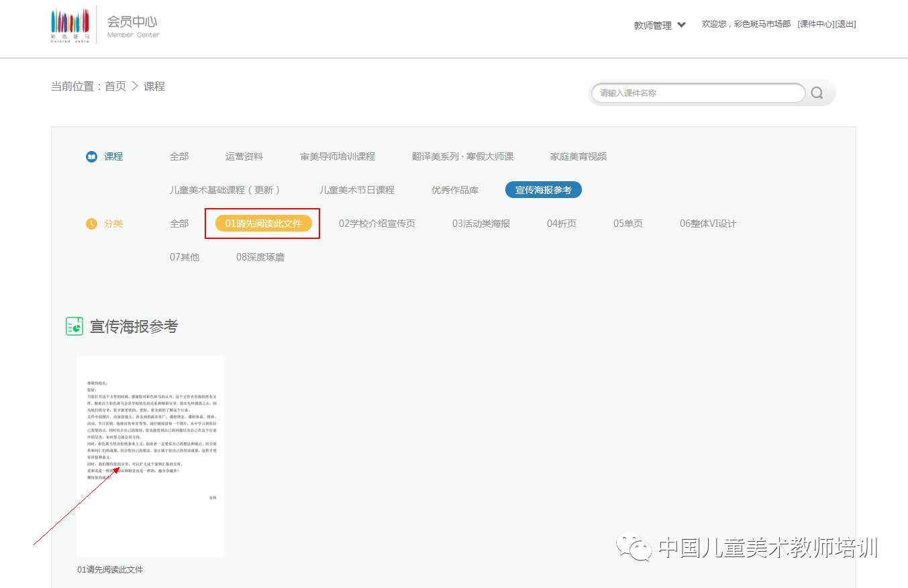Select the 08深度琢磨 category
Image resolution: width=908 pixels, height=588 pixels.
[x=260, y=257]
